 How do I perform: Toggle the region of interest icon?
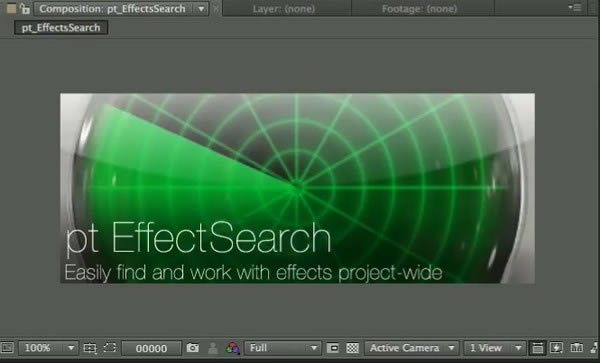[x=333, y=348]
